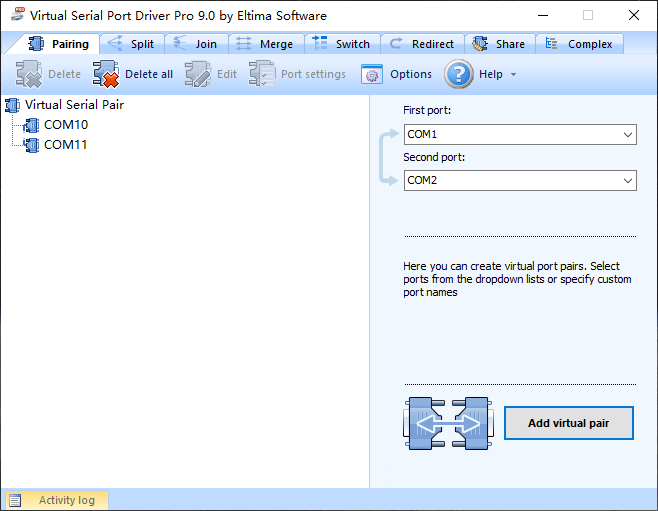The width and height of the screenshot is (658, 511).
Task: Click the connector pair icon beside Add button
Action: [x=448, y=423]
